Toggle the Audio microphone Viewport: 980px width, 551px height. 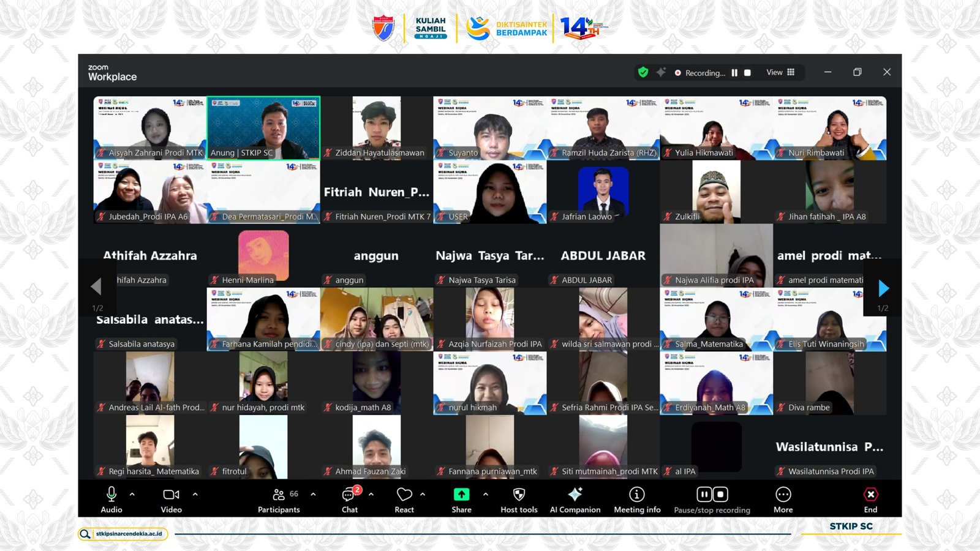[111, 500]
